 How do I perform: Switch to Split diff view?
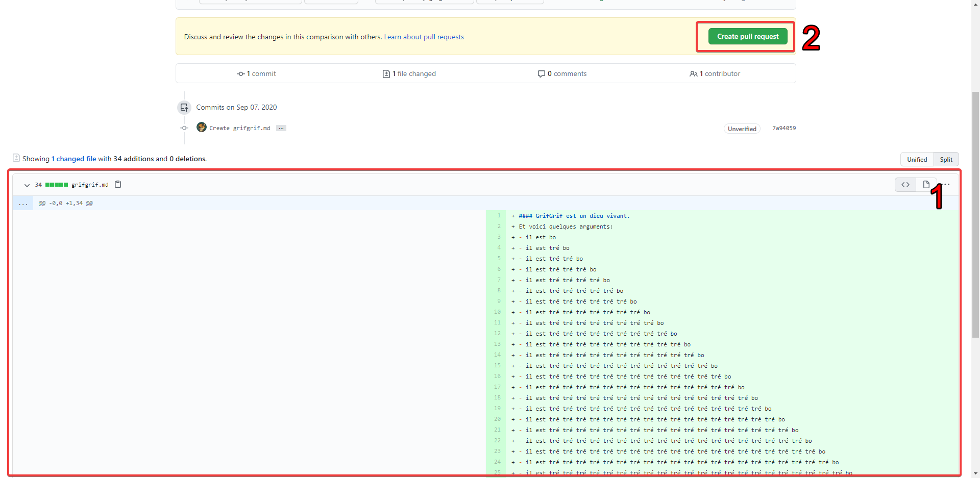[946, 159]
